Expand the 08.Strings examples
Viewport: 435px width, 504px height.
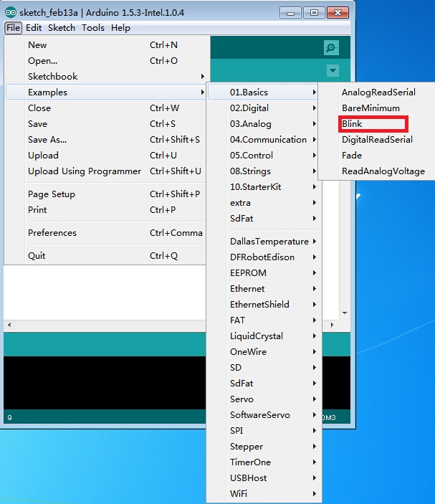[x=263, y=171]
